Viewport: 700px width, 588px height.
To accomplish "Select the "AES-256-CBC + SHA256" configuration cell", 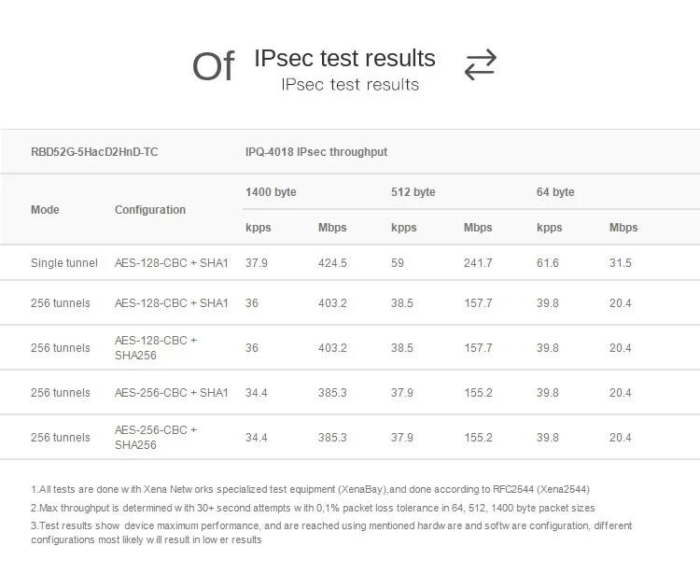I will click(156, 438).
